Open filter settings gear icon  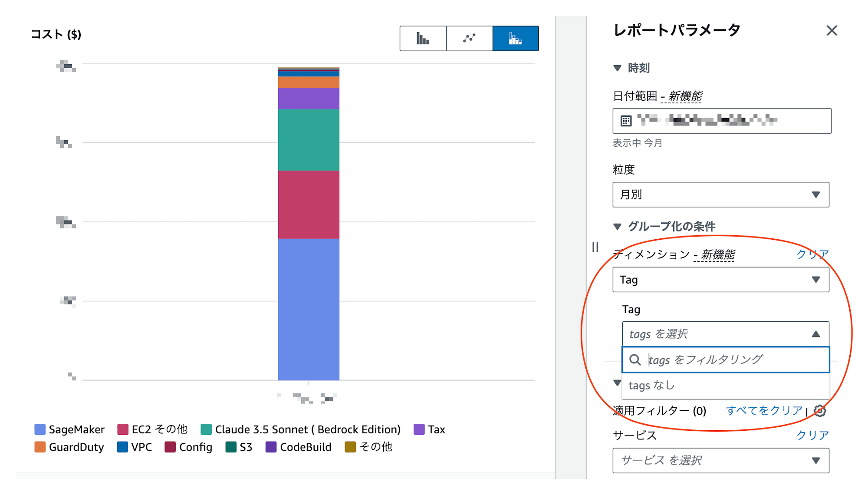(x=820, y=411)
